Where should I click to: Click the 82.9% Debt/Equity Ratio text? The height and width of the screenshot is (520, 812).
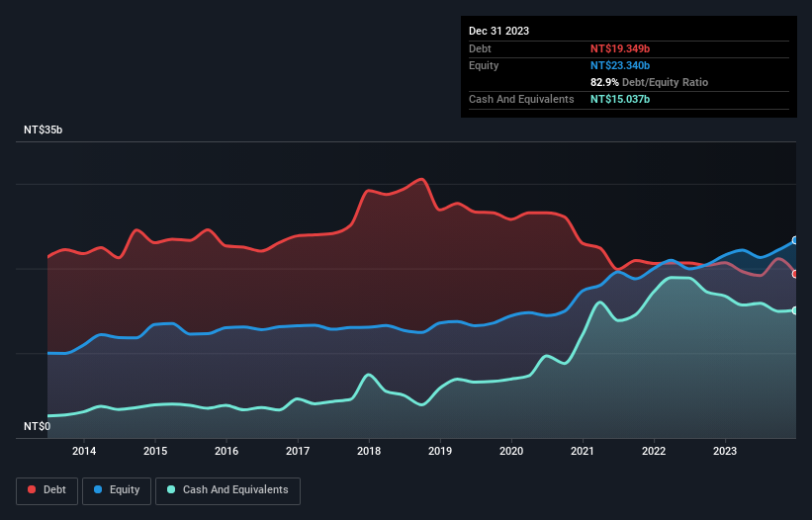click(649, 82)
